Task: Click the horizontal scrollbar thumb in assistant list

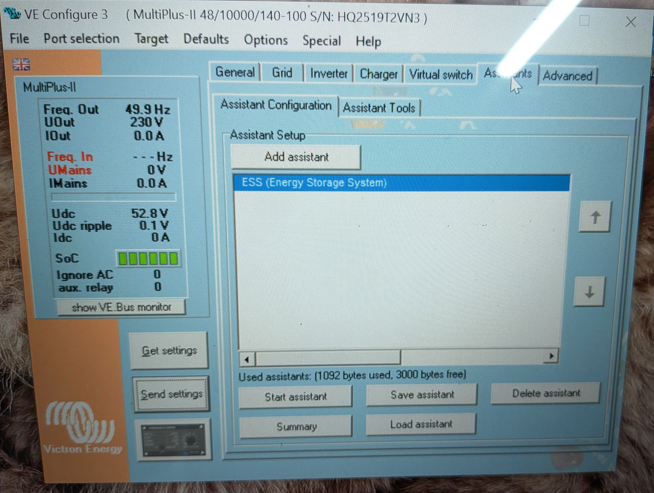Action: pos(328,357)
